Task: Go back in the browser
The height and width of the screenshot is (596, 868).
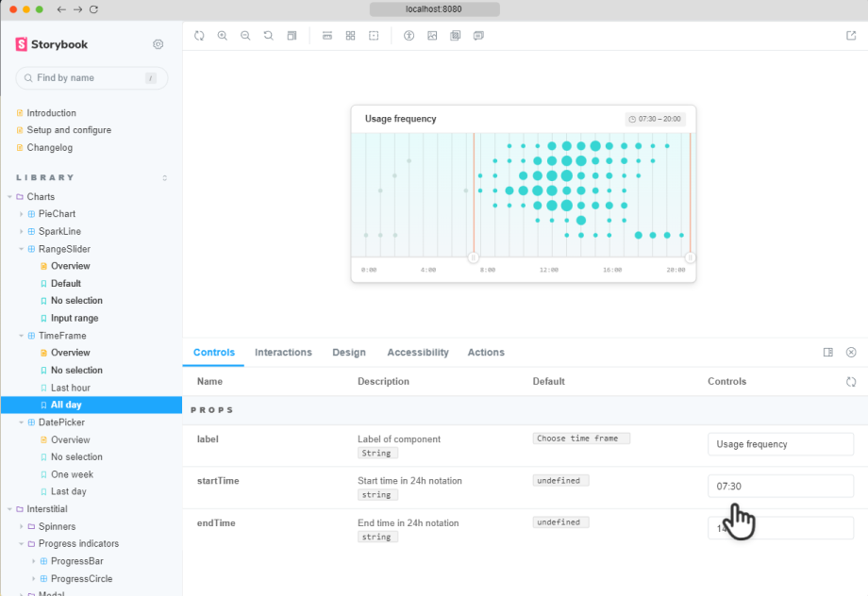Action: [x=61, y=9]
